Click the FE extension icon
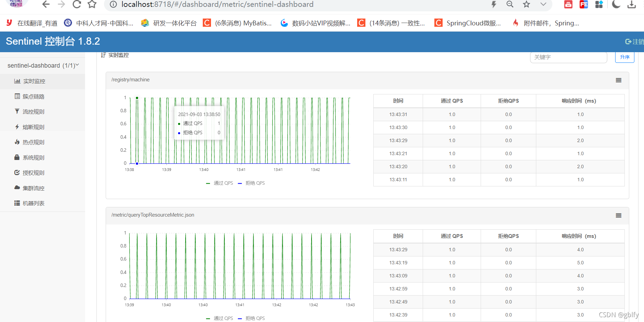The height and width of the screenshot is (322, 644). point(584,4)
